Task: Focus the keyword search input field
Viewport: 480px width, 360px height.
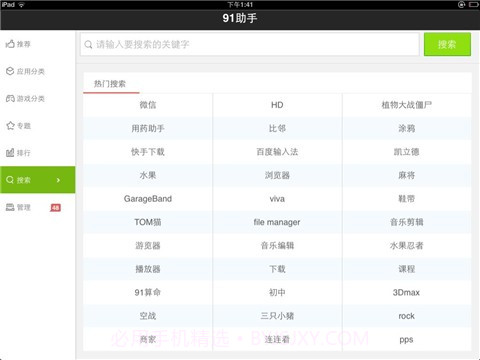Action: 250,44
